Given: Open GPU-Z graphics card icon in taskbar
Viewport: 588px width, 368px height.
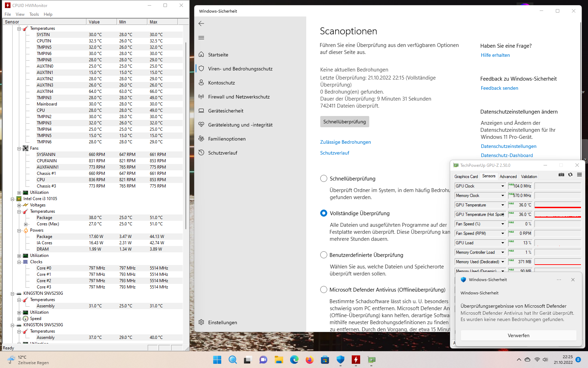Looking at the screenshot, I should (371, 360).
